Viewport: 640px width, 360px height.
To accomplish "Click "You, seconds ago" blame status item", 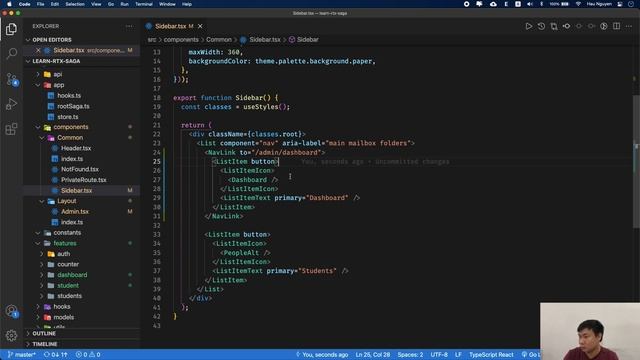I will tap(322, 355).
